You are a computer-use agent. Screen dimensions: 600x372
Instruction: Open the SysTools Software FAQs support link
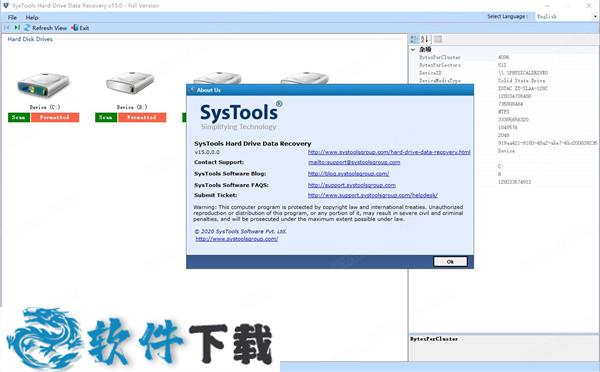coord(352,185)
